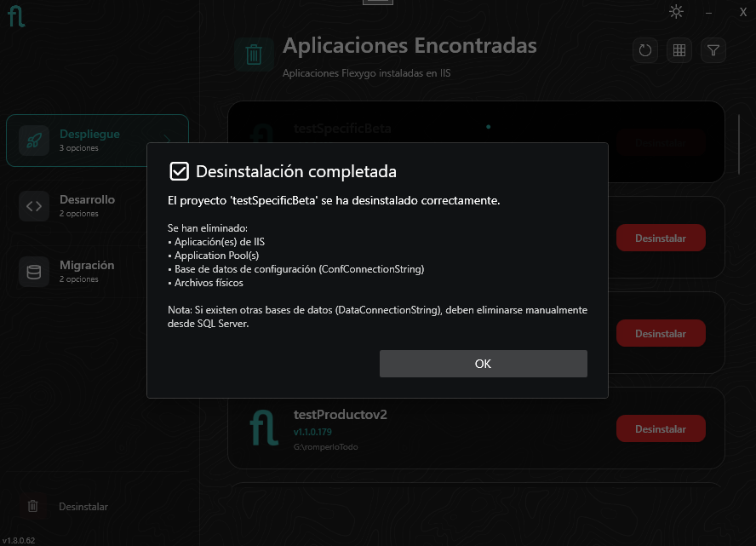Image resolution: width=756 pixels, height=546 pixels.
Task: Click the database icon of Migración
Action: (34, 272)
